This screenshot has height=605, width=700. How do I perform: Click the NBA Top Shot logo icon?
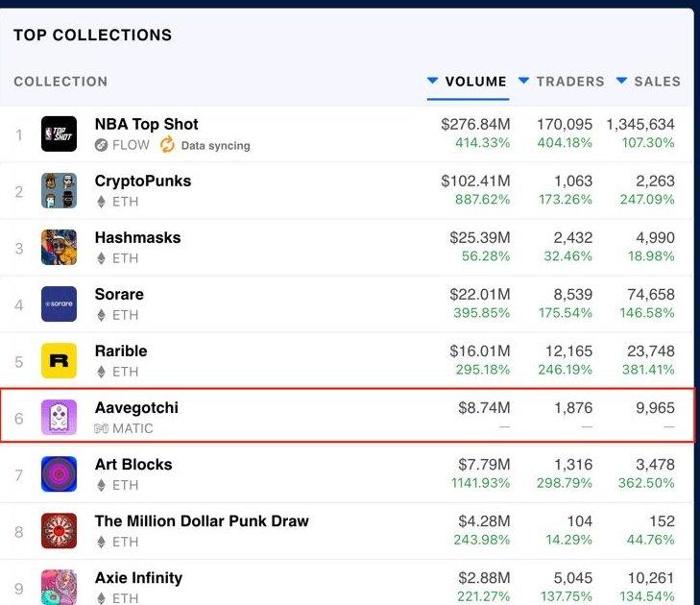click(x=59, y=133)
